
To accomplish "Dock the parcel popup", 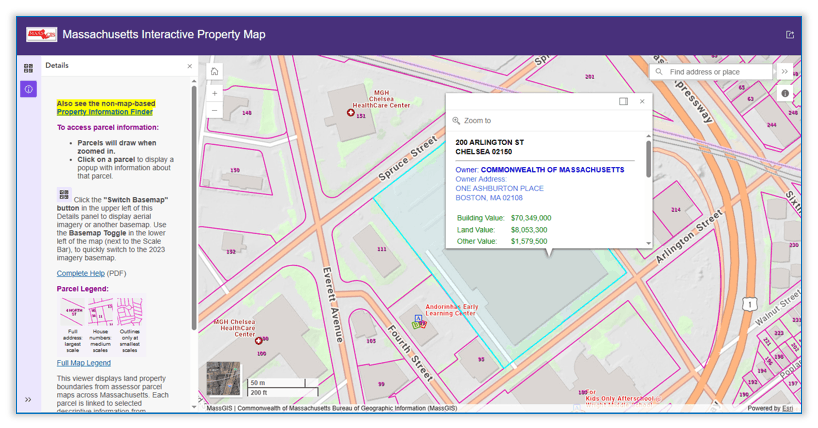I will point(623,101).
